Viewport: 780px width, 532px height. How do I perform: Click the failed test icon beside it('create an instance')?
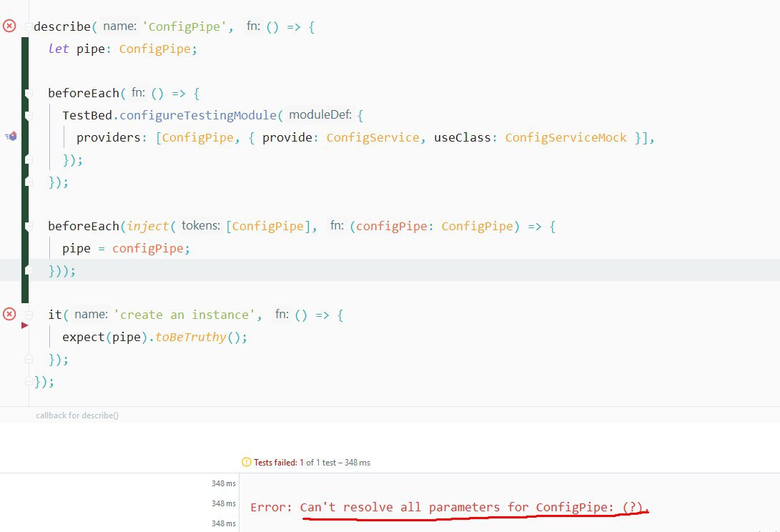(9, 314)
